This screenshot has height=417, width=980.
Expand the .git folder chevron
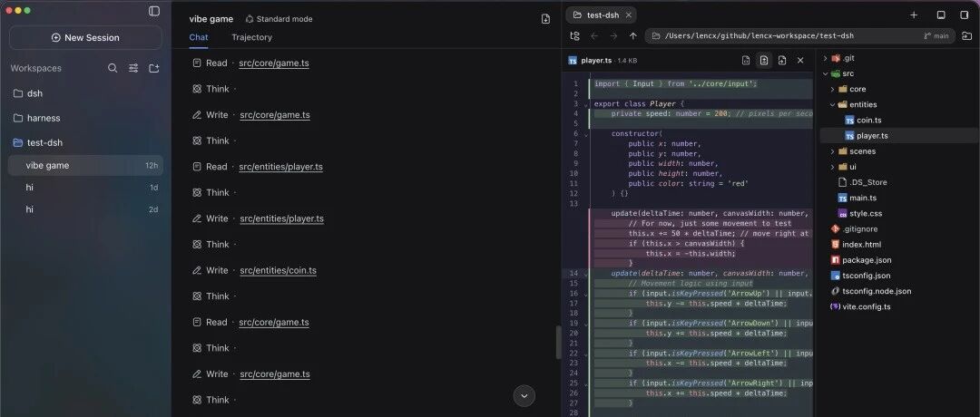825,58
